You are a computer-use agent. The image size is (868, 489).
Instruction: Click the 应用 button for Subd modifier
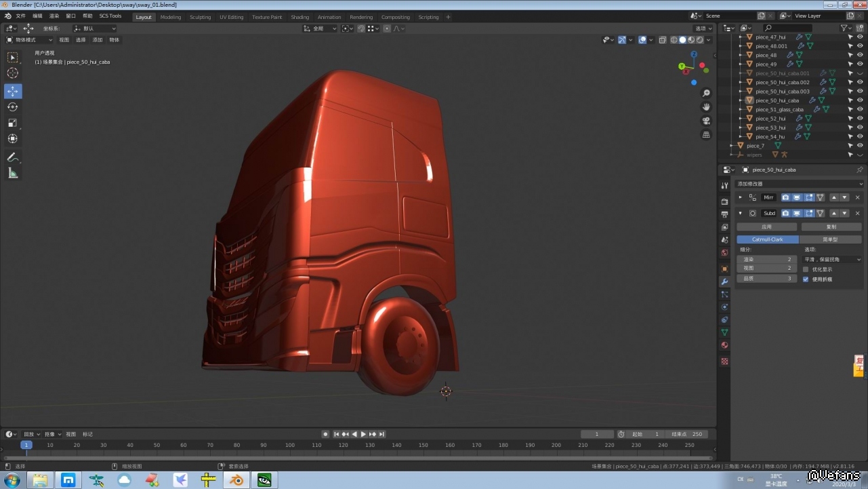point(766,227)
